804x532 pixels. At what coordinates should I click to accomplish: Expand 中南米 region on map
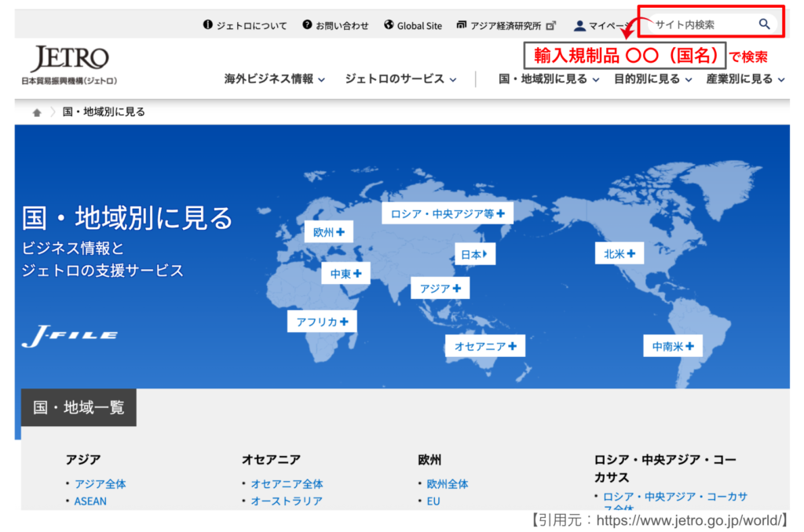point(672,346)
